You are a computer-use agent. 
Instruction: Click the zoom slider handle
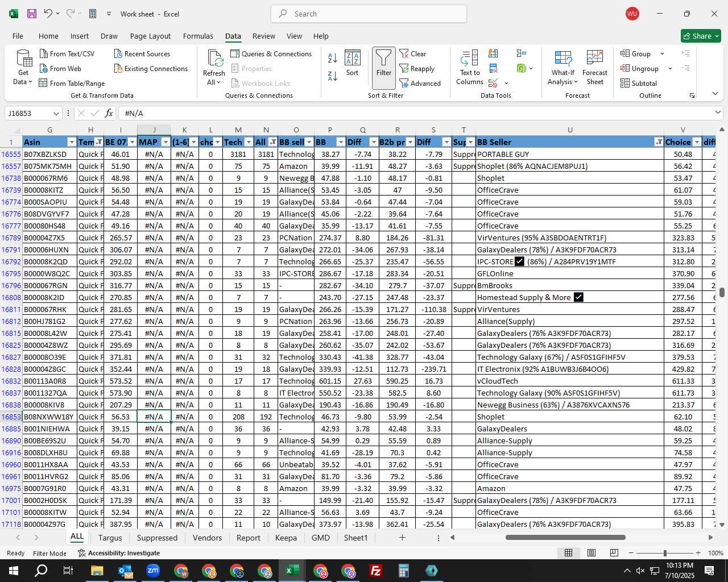(x=665, y=553)
